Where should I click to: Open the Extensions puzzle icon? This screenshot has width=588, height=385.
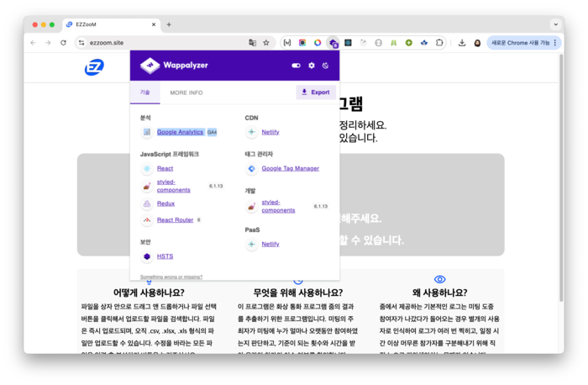(x=439, y=43)
